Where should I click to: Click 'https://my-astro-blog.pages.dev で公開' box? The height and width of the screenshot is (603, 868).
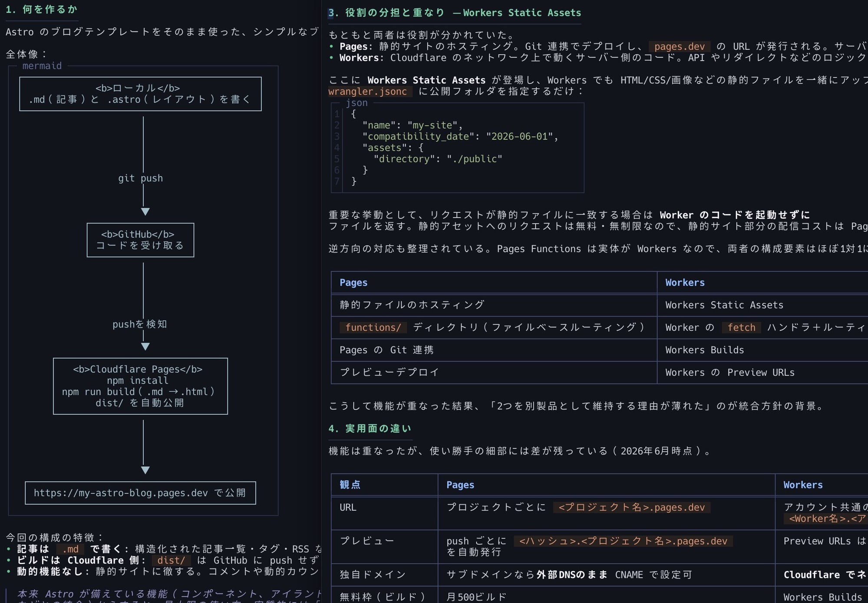(140, 493)
